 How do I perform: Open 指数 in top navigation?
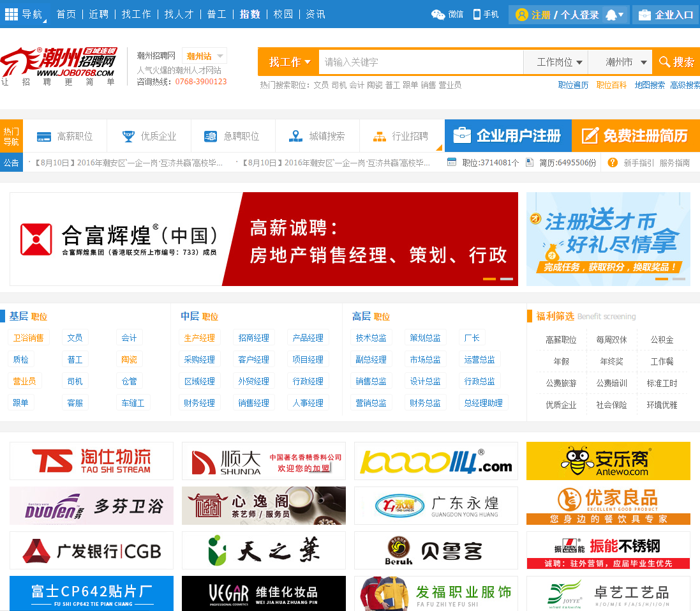250,14
